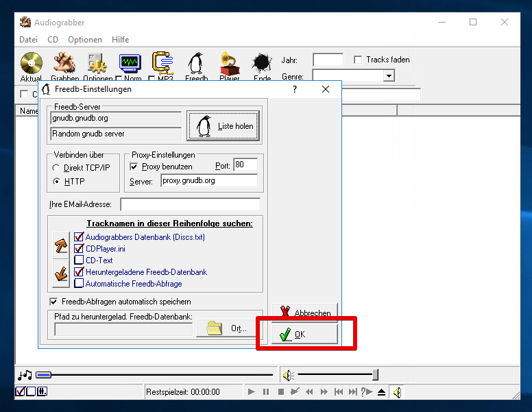Click the eject CD button

pos(381,392)
